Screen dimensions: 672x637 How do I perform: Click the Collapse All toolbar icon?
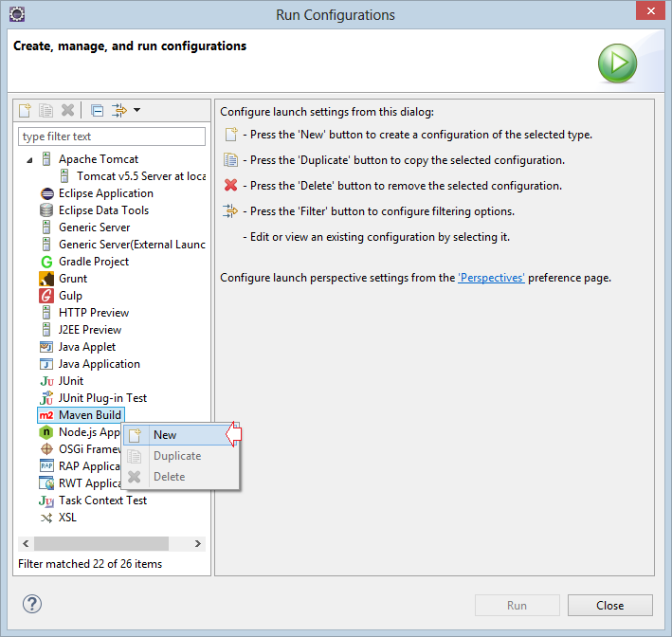(x=98, y=111)
